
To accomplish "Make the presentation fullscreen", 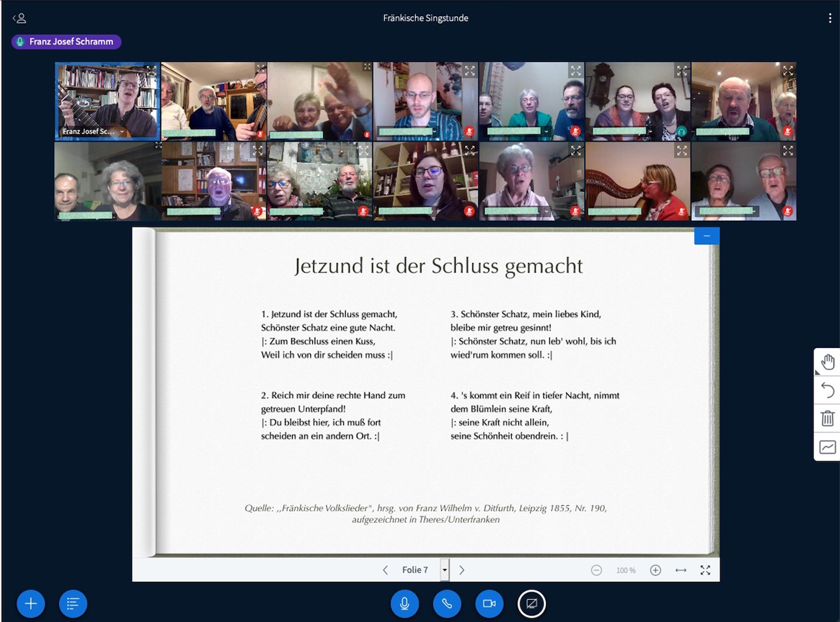I will [705, 570].
